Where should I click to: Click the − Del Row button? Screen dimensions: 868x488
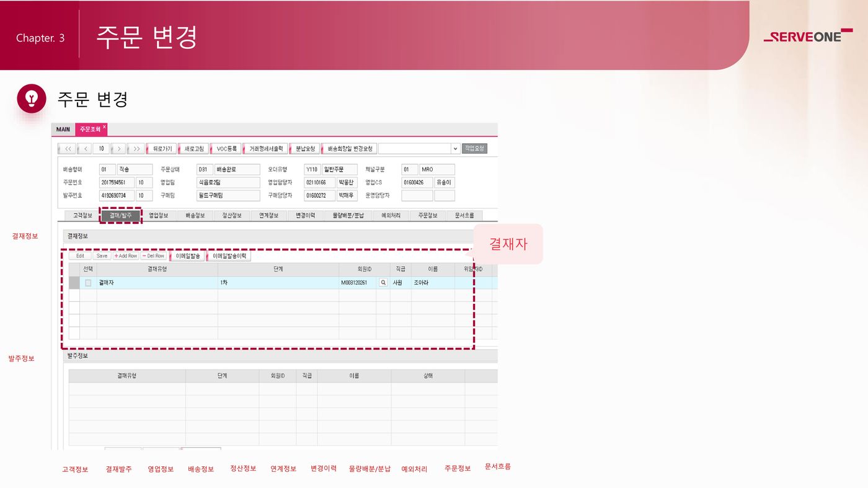[153, 256]
